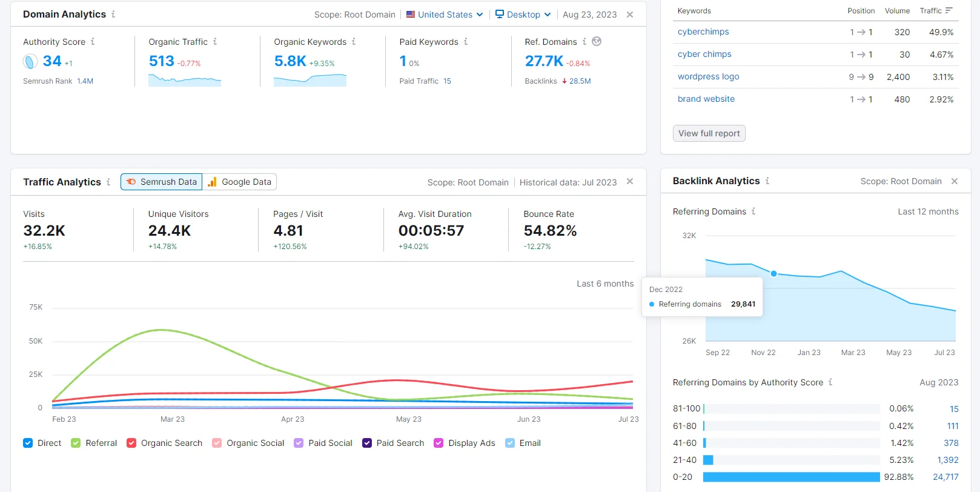Click Avg. Visit Duration value 00:05:57
The image size is (980, 492).
point(431,231)
